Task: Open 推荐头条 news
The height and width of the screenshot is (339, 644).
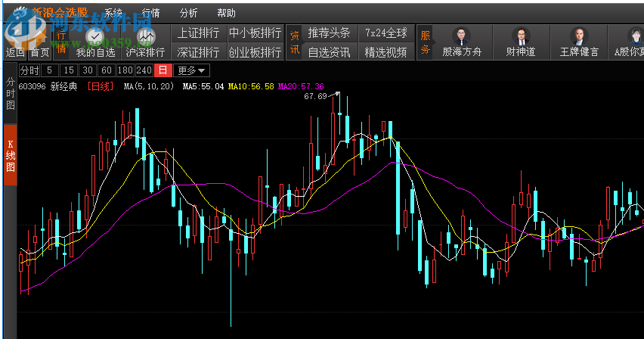Action: pyautogui.click(x=329, y=33)
